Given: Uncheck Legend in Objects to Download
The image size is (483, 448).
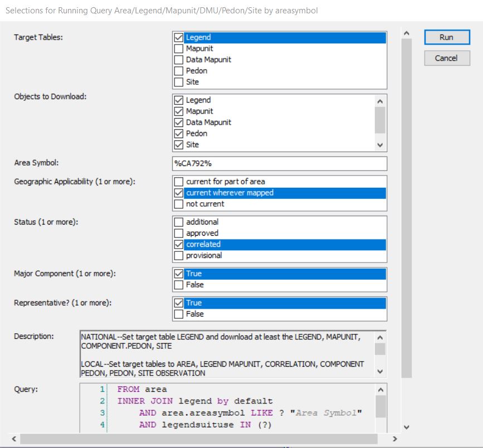Looking at the screenshot, I should (x=179, y=100).
